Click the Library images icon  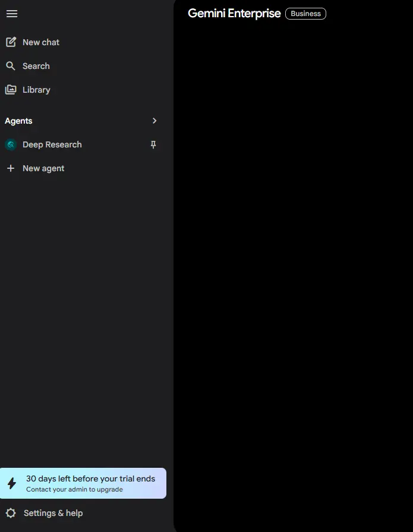pyautogui.click(x=11, y=90)
